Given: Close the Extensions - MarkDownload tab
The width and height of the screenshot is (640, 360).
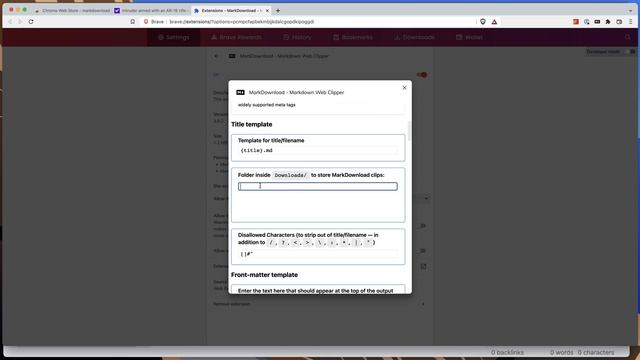Looking at the screenshot, I should pos(267,11).
